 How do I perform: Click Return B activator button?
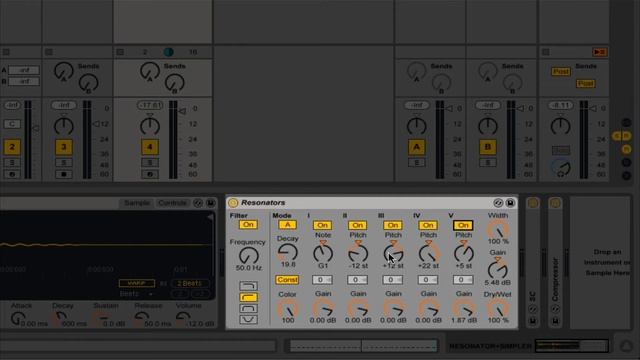pos(488,147)
